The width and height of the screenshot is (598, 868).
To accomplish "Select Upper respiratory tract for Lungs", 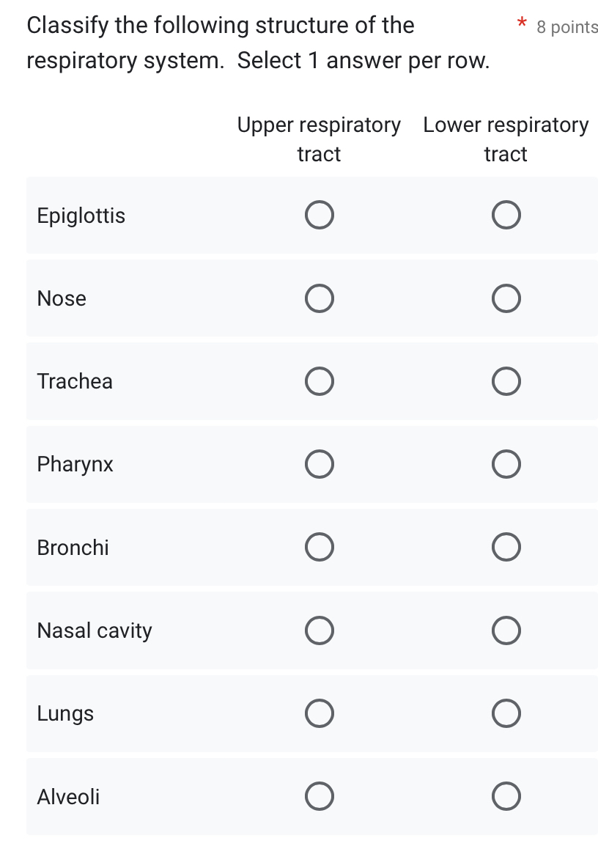I will pyautogui.click(x=320, y=713).
